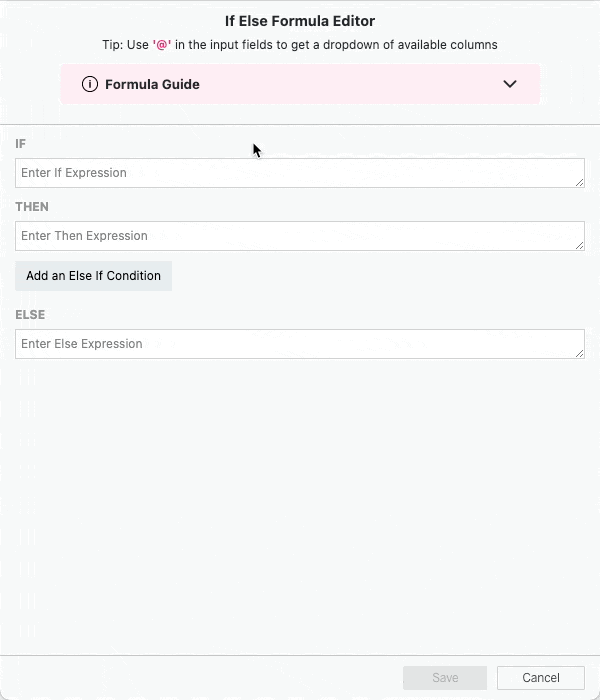
Task: Click empty area below Else field
Action: [x=300, y=500]
